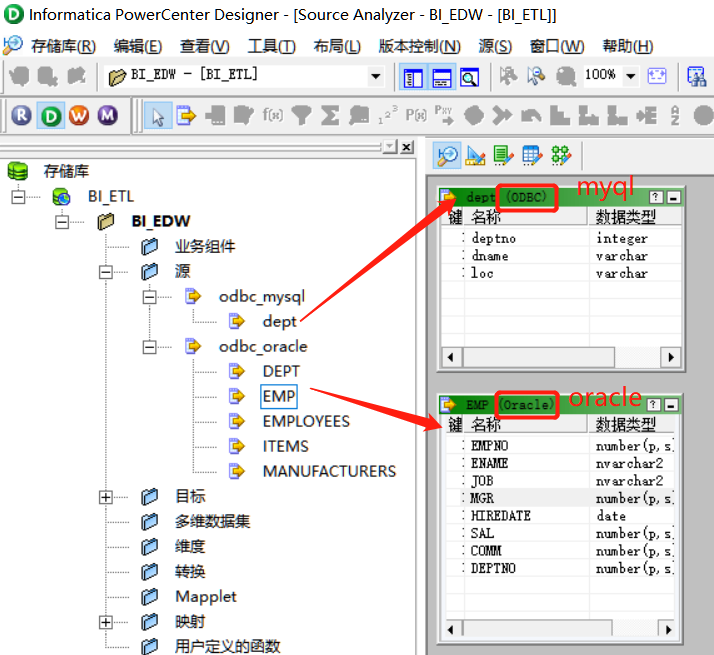Select the DEPT source under odbc_oracle
The height and width of the screenshot is (655, 714).
[x=281, y=371]
